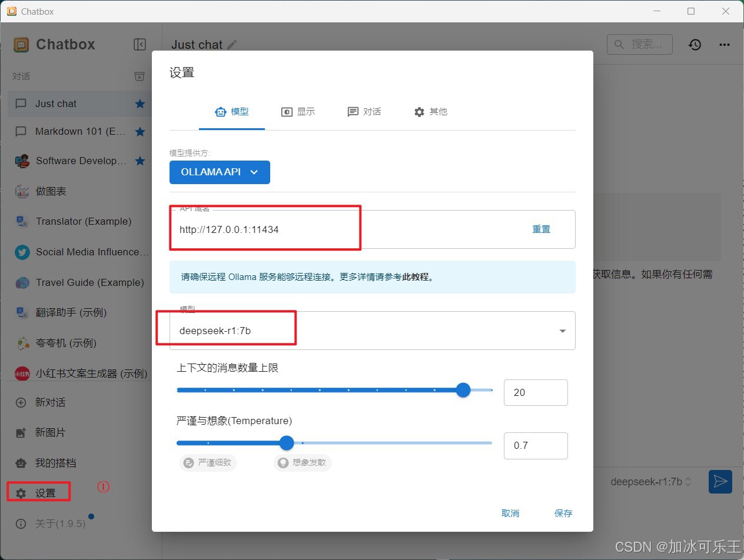Open 我的搭档 partners panel
744x560 pixels.
coord(21,463)
